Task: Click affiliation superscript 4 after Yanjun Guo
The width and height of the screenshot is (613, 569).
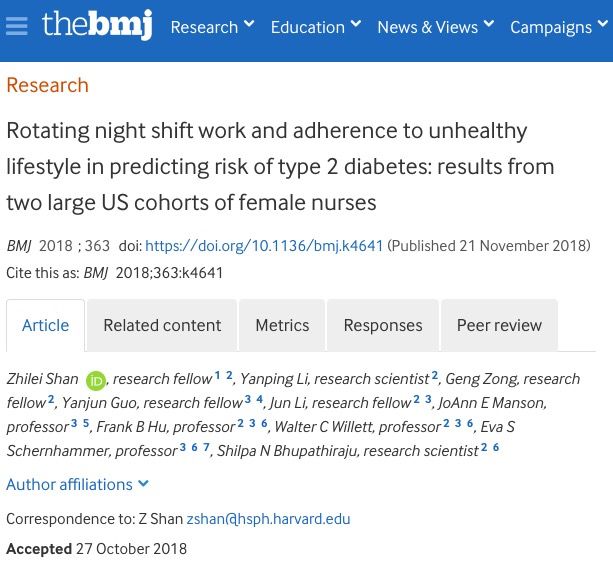Action: [259, 399]
